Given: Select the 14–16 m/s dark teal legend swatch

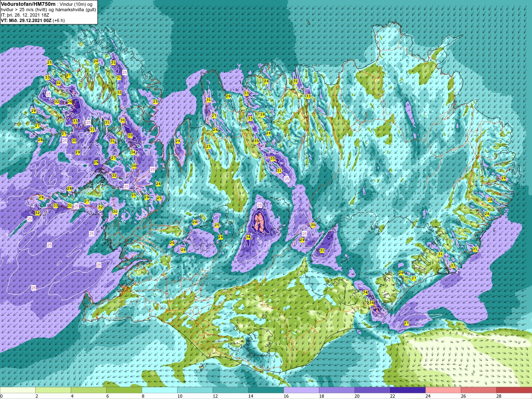Looking at the screenshot, I should 266,390.
